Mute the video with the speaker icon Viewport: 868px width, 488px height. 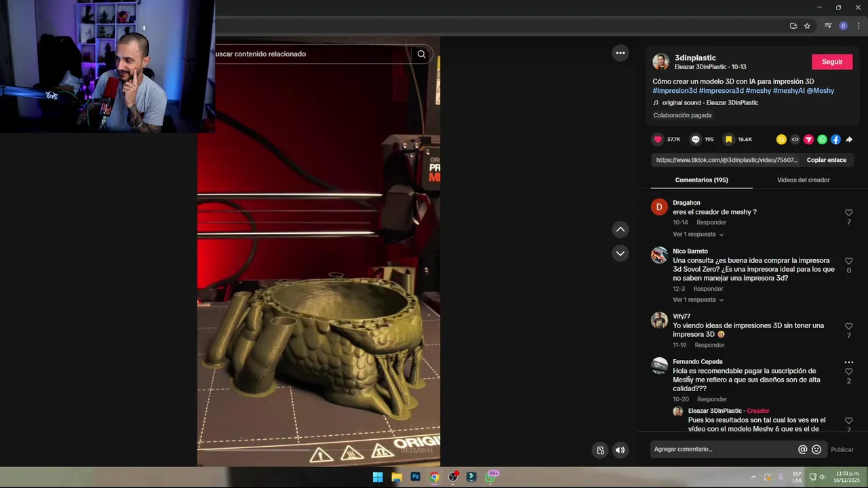coord(620,450)
